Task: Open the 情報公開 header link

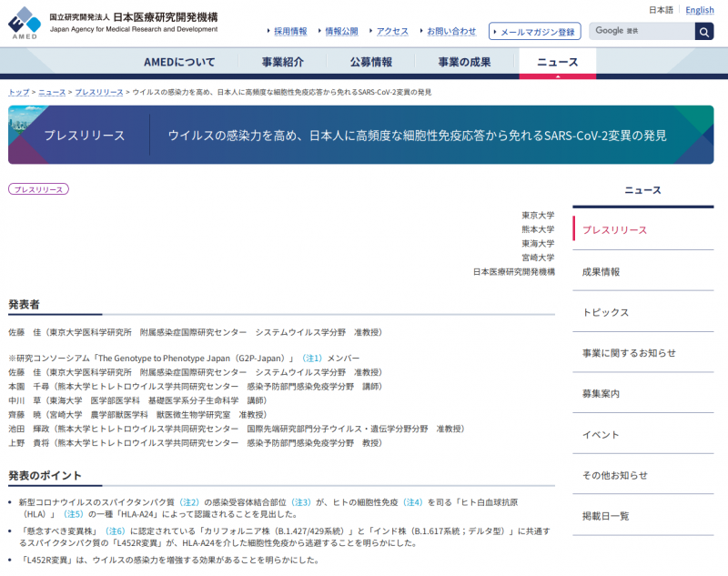Action: (x=343, y=30)
